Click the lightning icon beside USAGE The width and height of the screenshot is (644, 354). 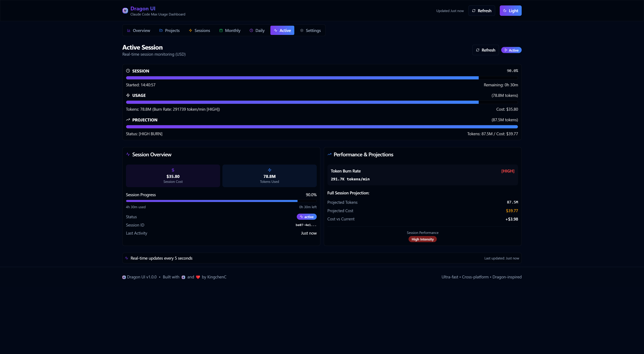pyautogui.click(x=128, y=95)
